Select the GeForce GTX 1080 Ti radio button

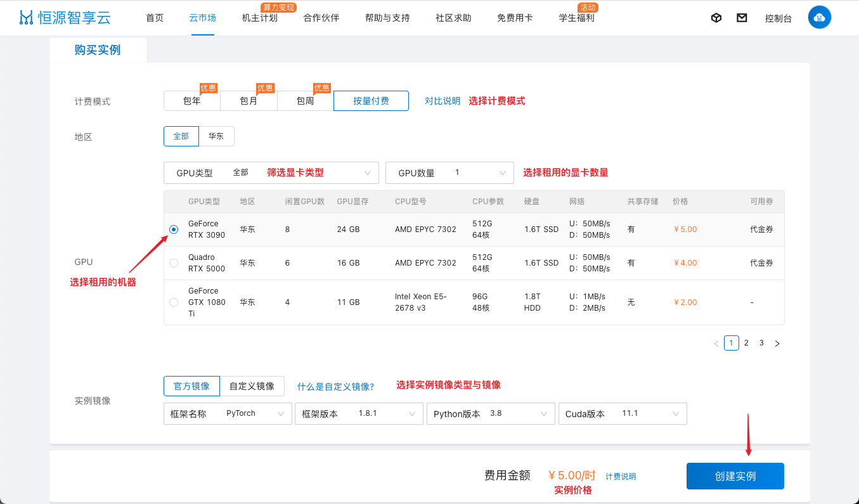click(174, 302)
